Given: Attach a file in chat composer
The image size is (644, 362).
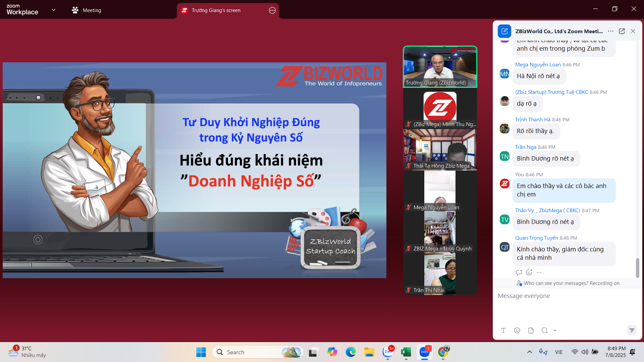Looking at the screenshot, I should click(531, 330).
